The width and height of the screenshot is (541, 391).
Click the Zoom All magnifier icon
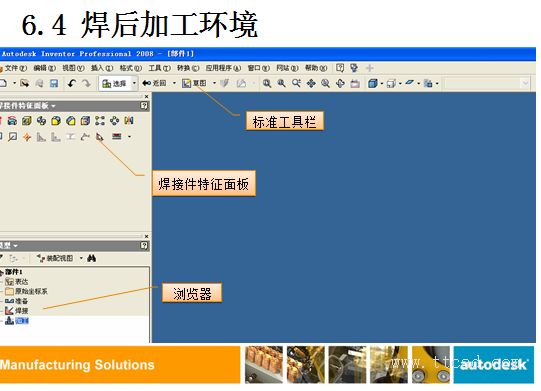267,83
